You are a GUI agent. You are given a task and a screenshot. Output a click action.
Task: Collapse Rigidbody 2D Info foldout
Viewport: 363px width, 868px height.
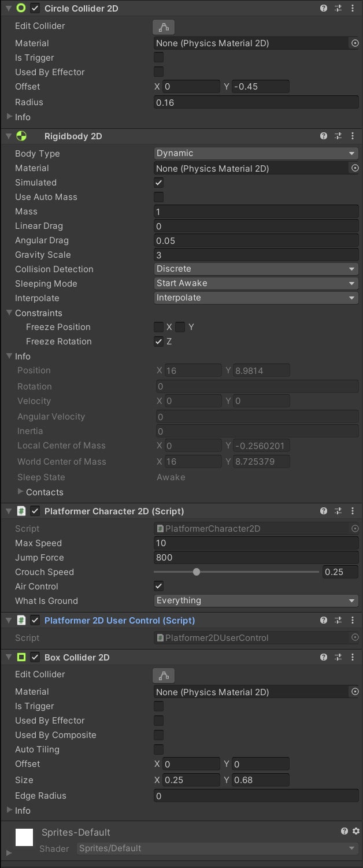click(9, 356)
